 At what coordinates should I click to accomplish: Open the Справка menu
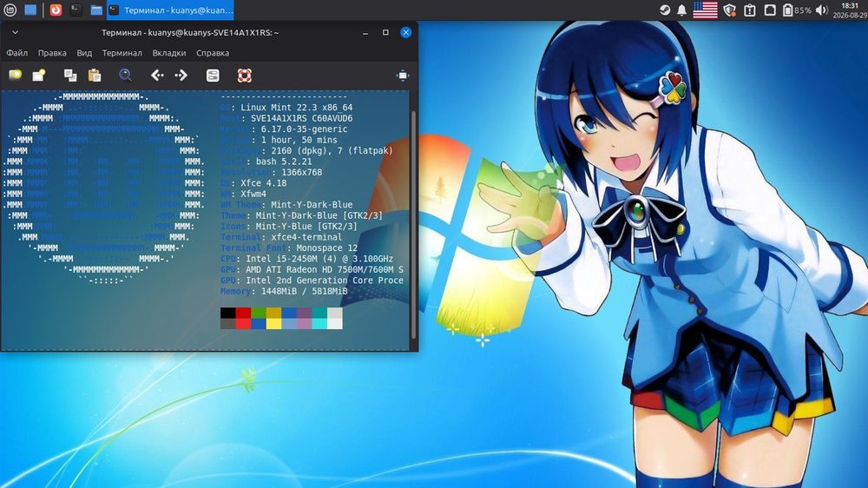(x=213, y=53)
